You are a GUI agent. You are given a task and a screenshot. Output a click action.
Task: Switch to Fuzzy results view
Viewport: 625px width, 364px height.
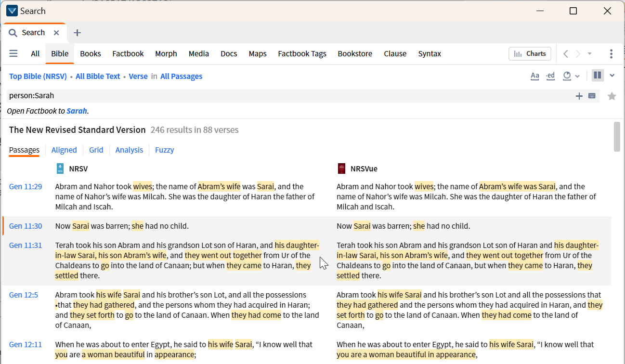click(165, 150)
